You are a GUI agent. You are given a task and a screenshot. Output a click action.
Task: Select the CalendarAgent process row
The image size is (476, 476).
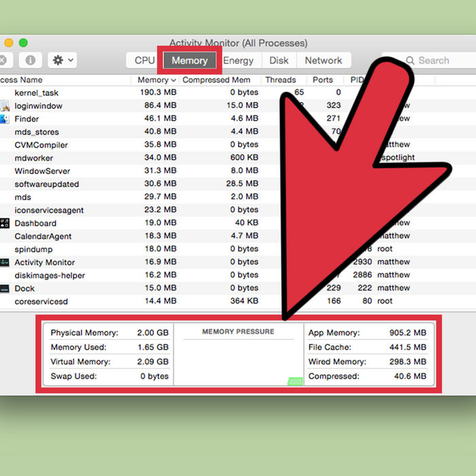(x=238, y=236)
